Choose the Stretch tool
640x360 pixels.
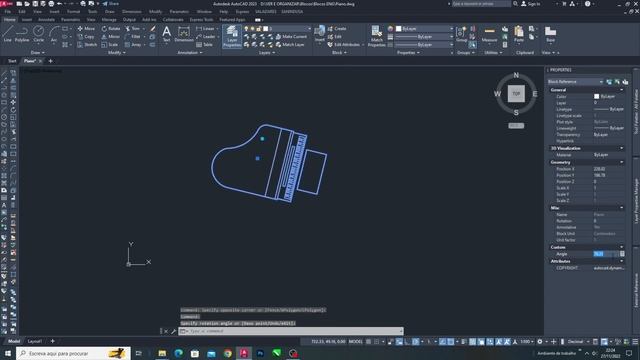click(x=87, y=44)
